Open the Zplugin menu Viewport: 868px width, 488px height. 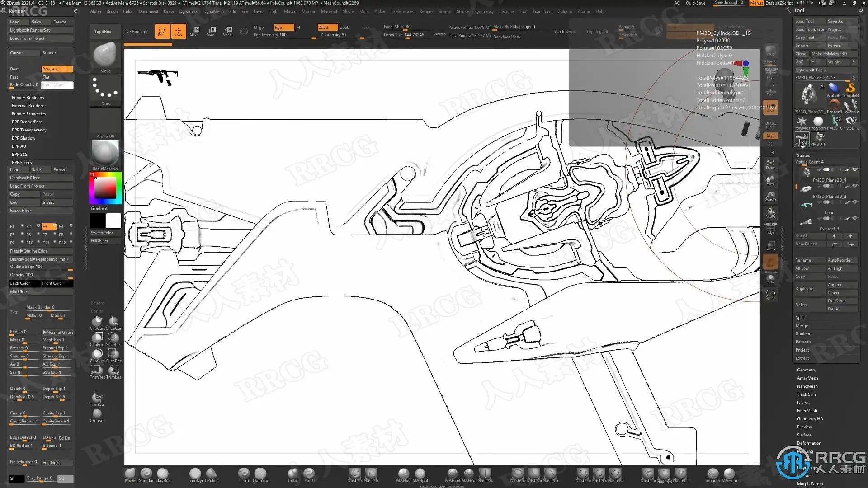(565, 11)
